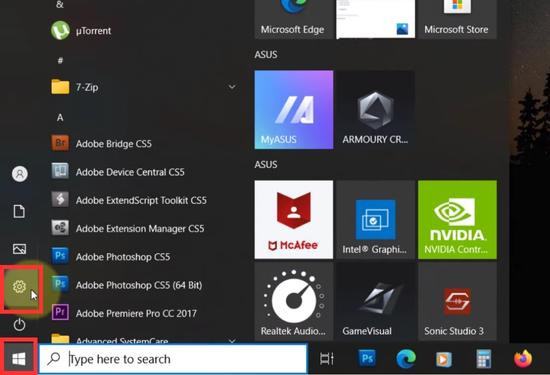
Task: Open µTorrent from the app list
Action: (144, 31)
